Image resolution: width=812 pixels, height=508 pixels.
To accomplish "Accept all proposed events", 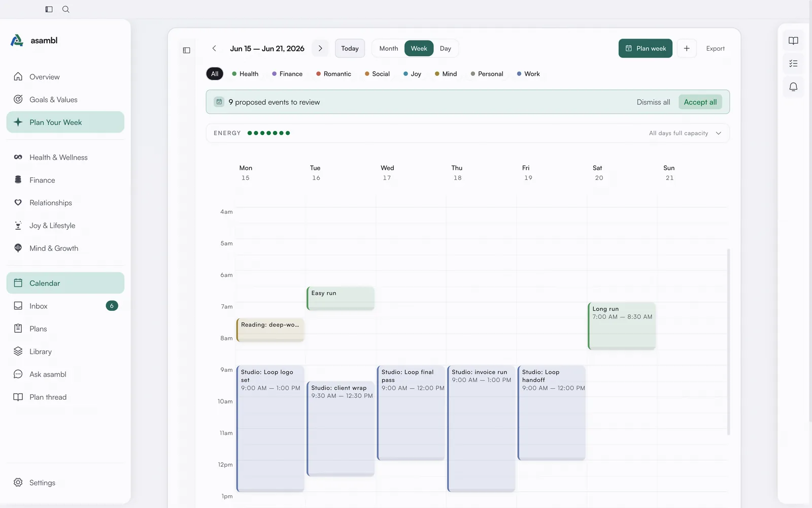I will 700,102.
